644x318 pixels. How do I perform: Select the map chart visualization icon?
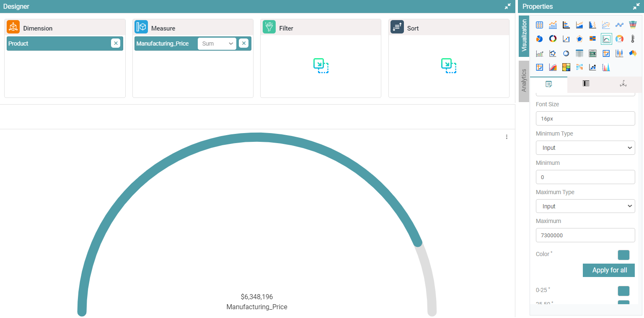pos(633,53)
